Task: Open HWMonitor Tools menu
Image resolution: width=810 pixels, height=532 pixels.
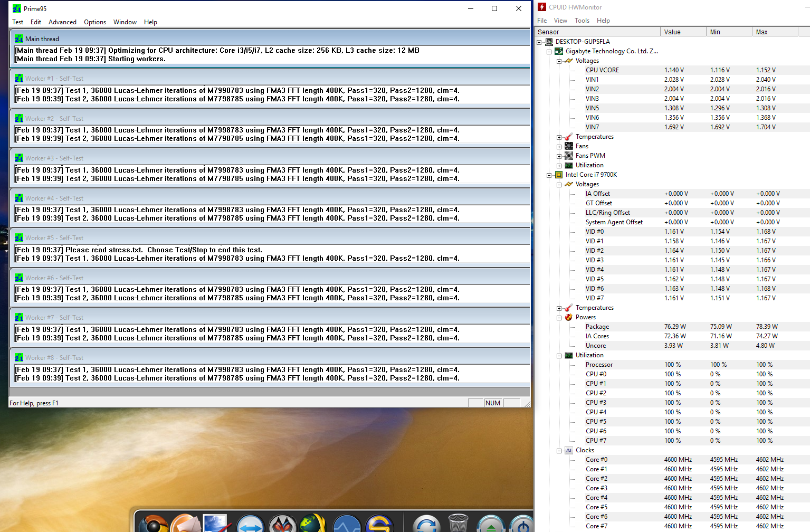Action: point(582,21)
